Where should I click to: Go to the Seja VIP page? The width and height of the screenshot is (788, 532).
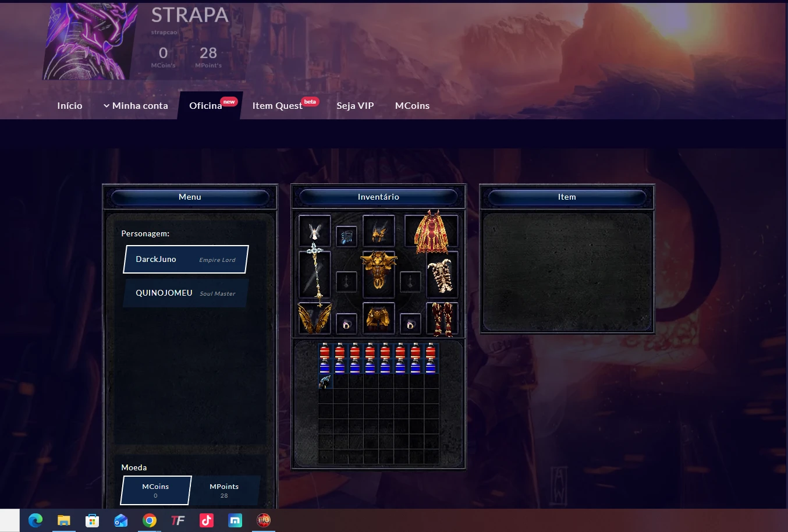tap(355, 105)
